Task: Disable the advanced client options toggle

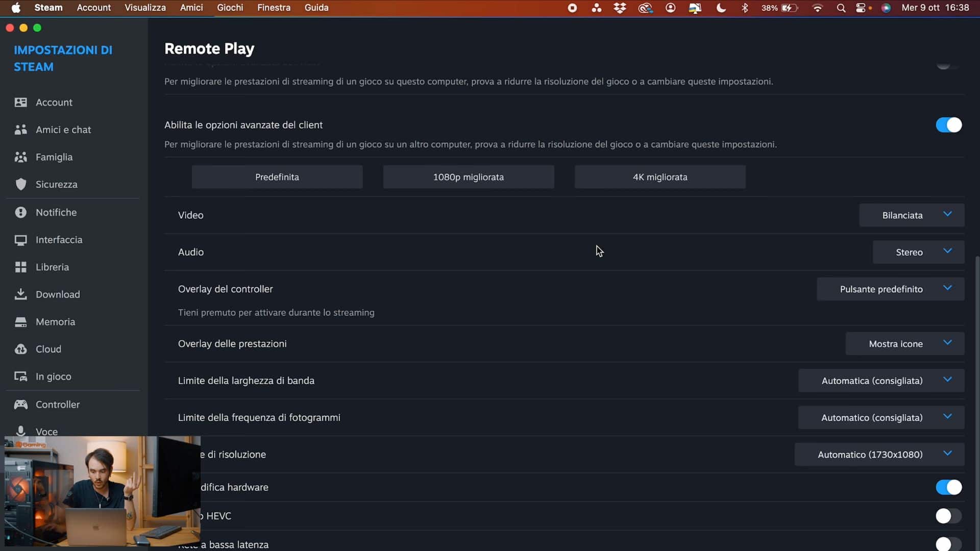Action: (948, 125)
